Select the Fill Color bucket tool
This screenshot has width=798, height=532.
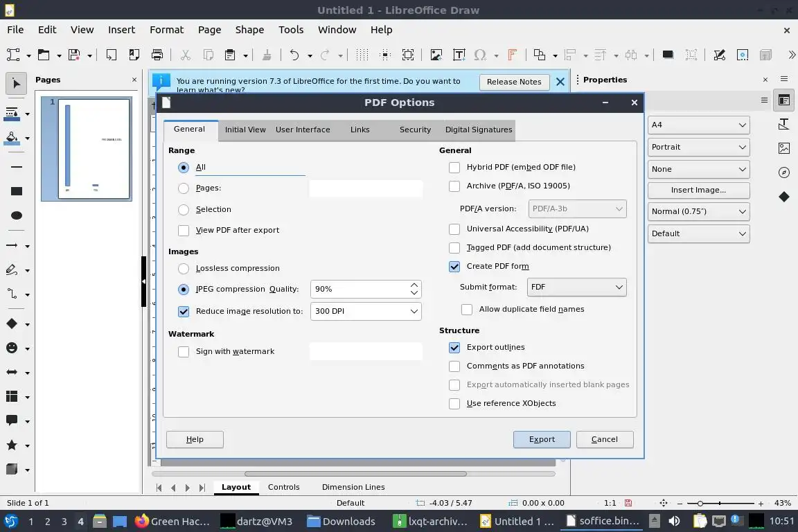(12, 138)
